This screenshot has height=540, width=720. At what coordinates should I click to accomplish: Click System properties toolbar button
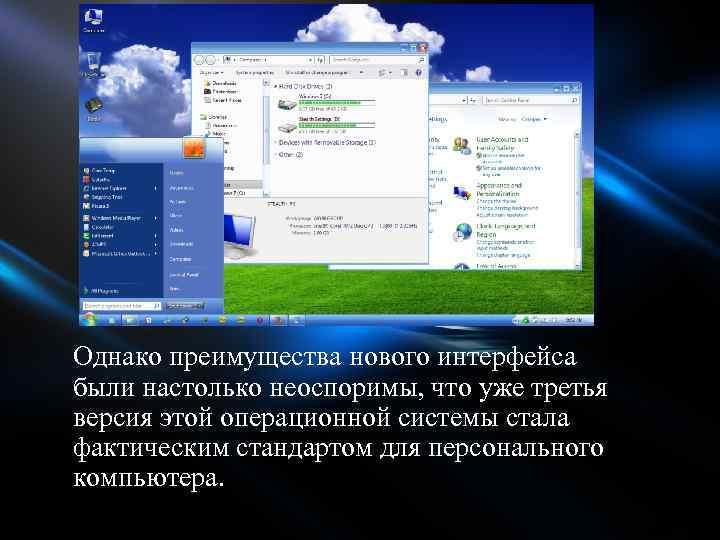(x=254, y=73)
